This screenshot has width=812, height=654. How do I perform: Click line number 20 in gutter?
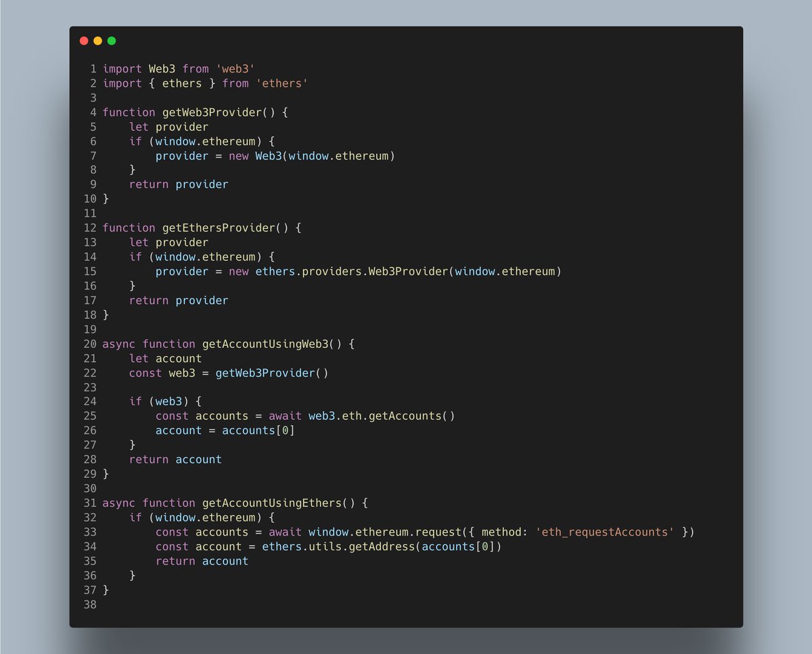90,344
